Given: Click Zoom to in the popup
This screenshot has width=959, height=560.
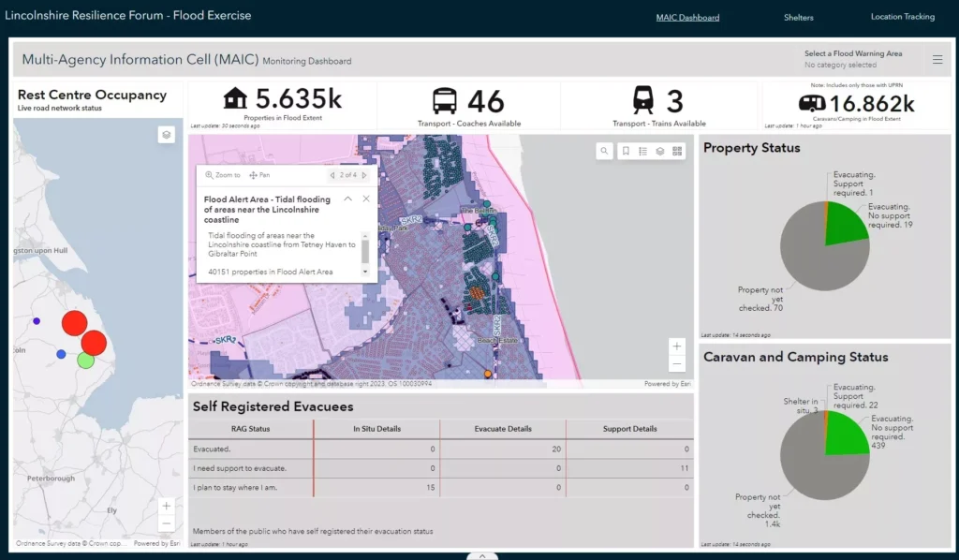Looking at the screenshot, I should point(222,175).
